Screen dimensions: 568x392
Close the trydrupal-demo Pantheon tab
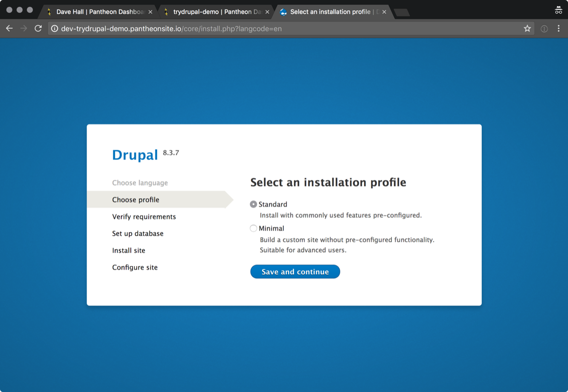click(x=267, y=12)
